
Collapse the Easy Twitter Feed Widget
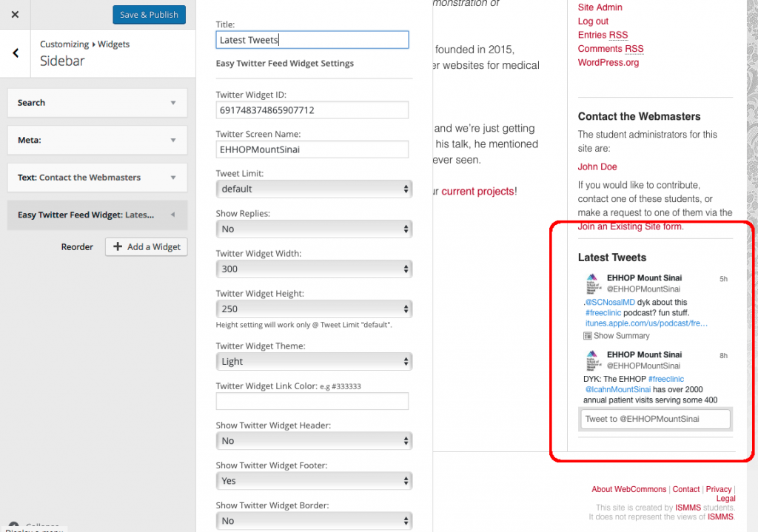point(172,215)
